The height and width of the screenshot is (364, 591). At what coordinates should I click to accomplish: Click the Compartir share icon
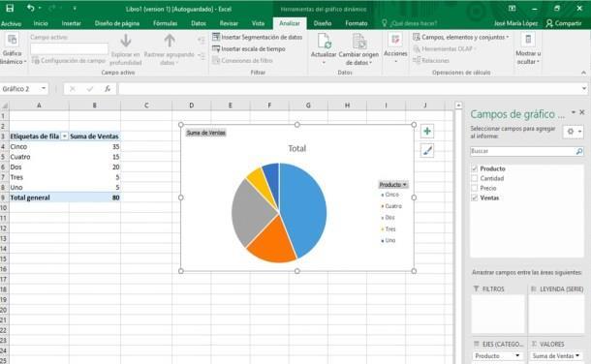549,23
